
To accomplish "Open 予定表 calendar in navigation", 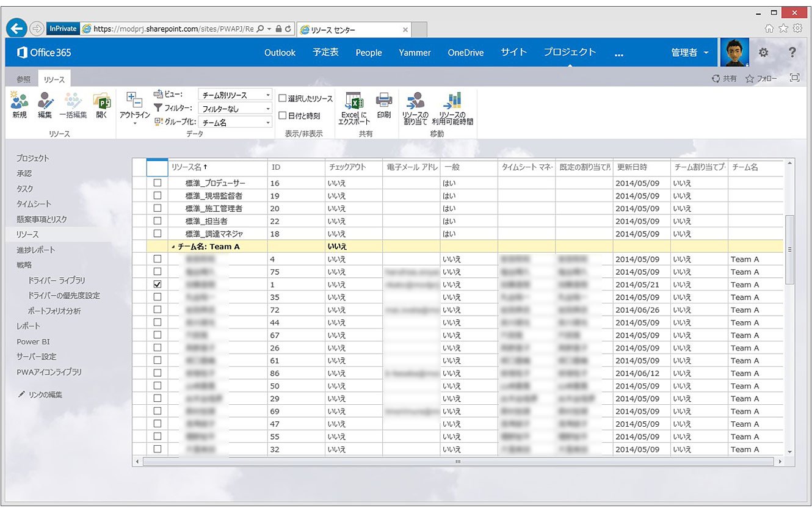I will pos(325,53).
